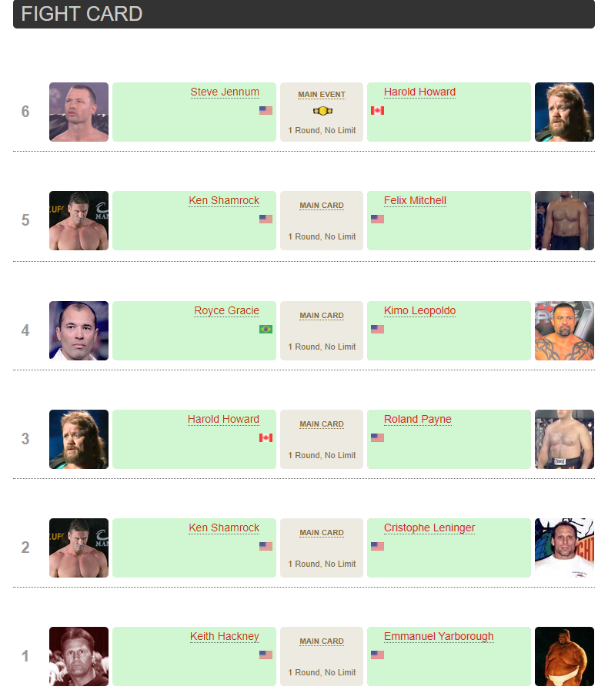
Task: Select the Emmanuel Yarborough name link
Action: tap(439, 637)
